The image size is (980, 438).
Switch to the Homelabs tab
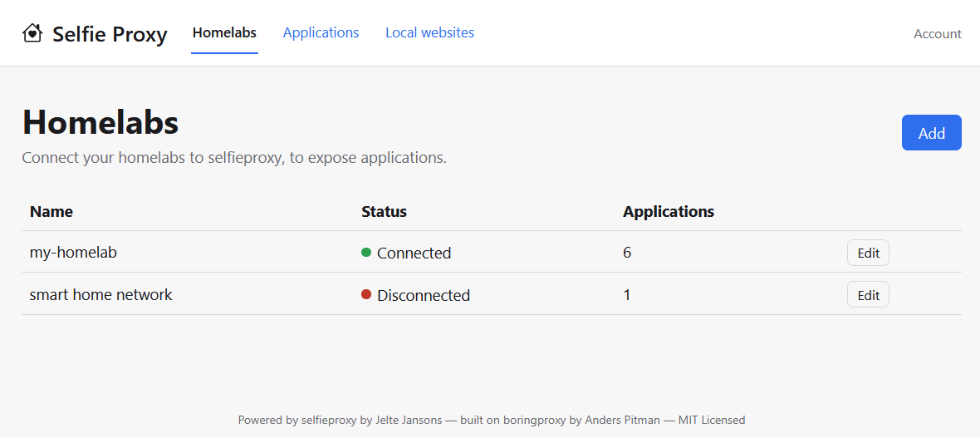[x=224, y=32]
